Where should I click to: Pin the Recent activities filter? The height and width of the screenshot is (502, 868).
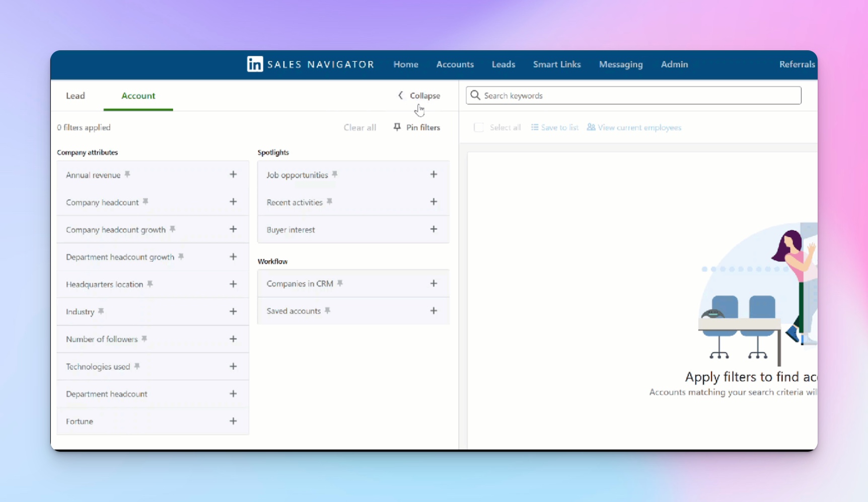pos(330,201)
